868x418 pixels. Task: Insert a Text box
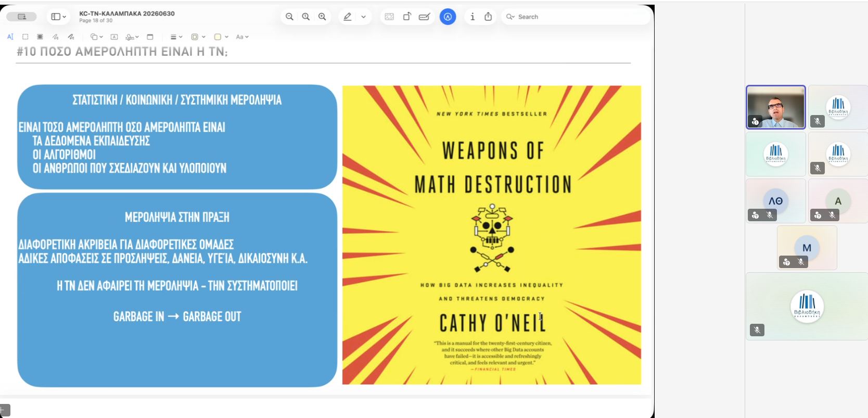[114, 37]
